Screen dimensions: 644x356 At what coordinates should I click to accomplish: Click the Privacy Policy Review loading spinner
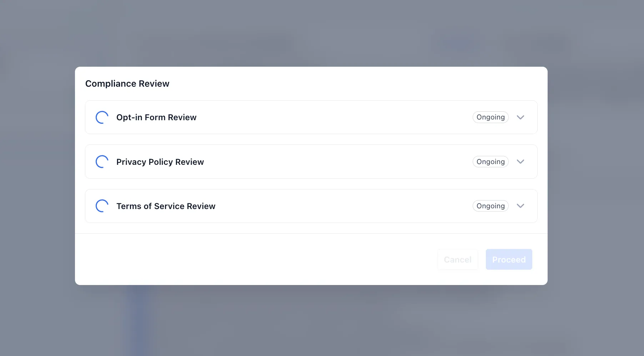click(102, 162)
